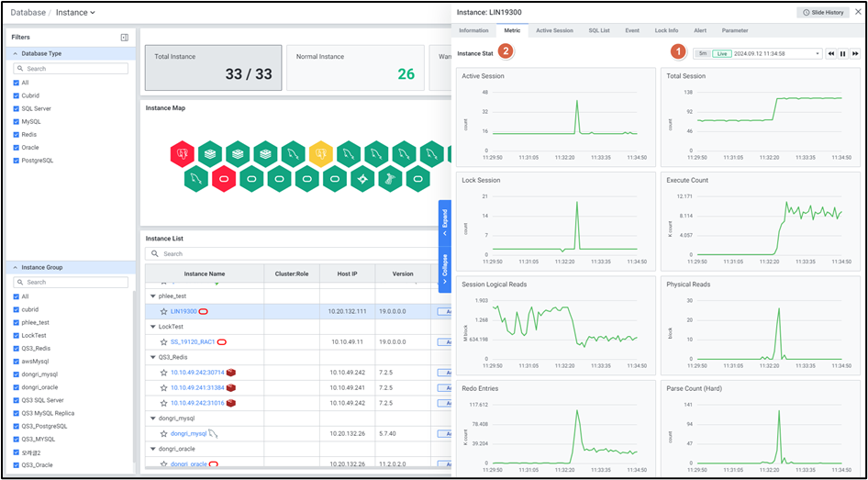Star the SS_19120_RAC1 instance

[164, 342]
